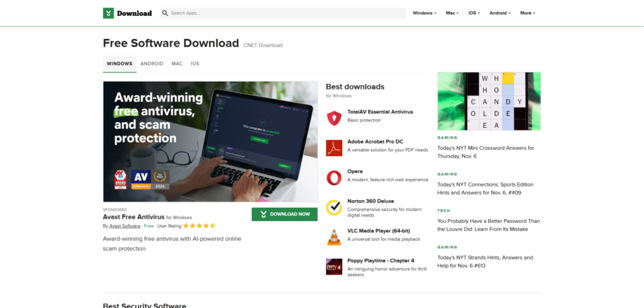Click GAMING label above Mini Crossword article

[x=447, y=138]
